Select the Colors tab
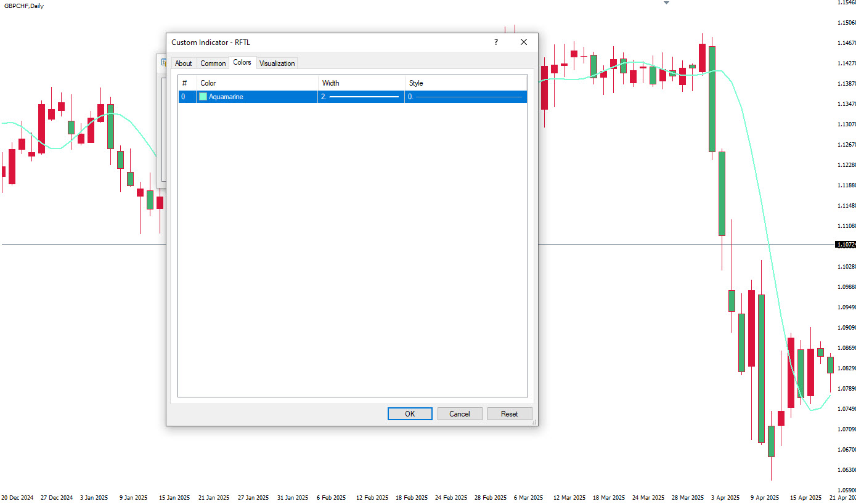The width and height of the screenshot is (856, 504). (x=242, y=63)
